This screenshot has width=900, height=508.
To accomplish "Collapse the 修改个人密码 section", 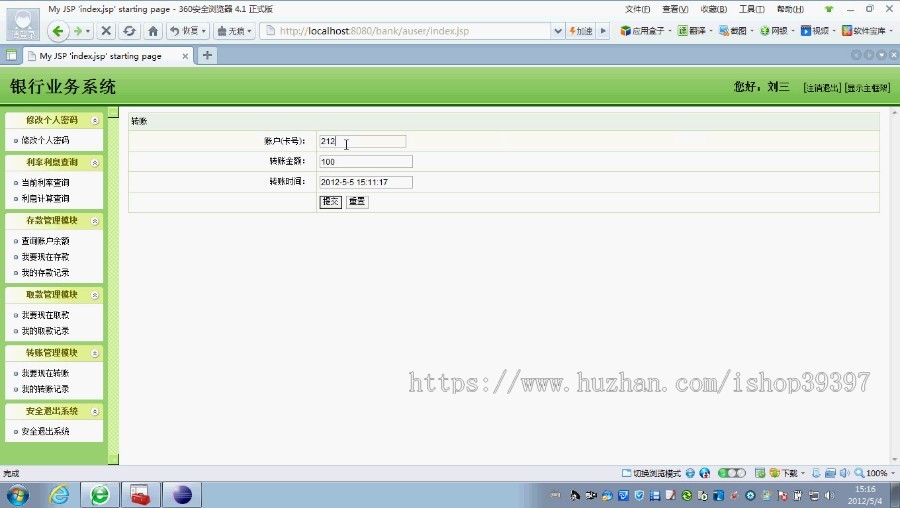I will [95, 121].
